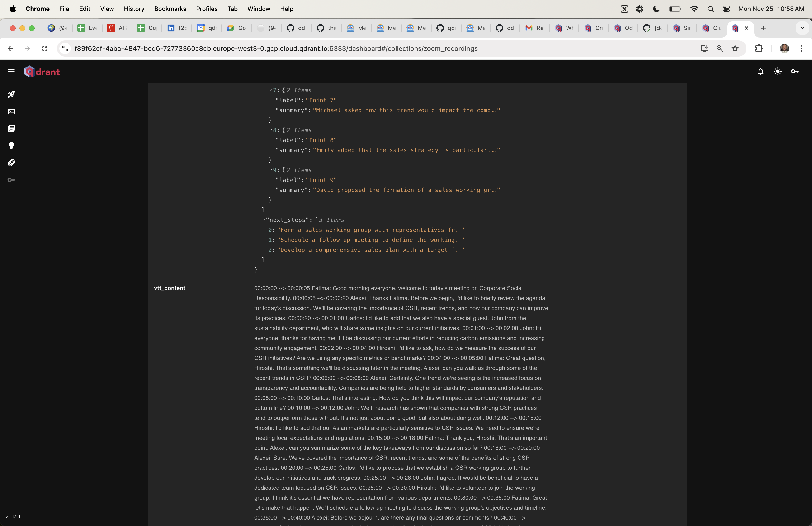Open the Console icon in sidebar

11,112
